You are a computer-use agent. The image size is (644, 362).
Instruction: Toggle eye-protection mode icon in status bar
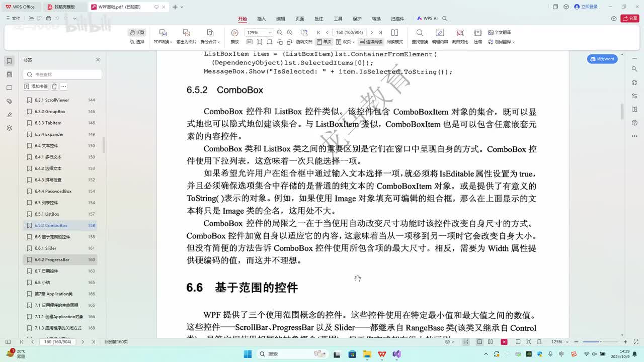point(449,342)
